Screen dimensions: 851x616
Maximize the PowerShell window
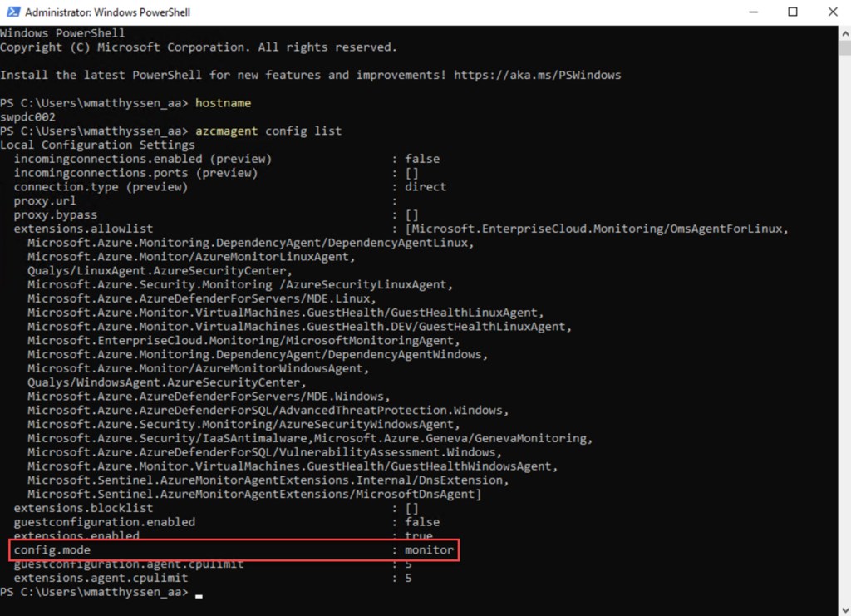click(x=793, y=12)
